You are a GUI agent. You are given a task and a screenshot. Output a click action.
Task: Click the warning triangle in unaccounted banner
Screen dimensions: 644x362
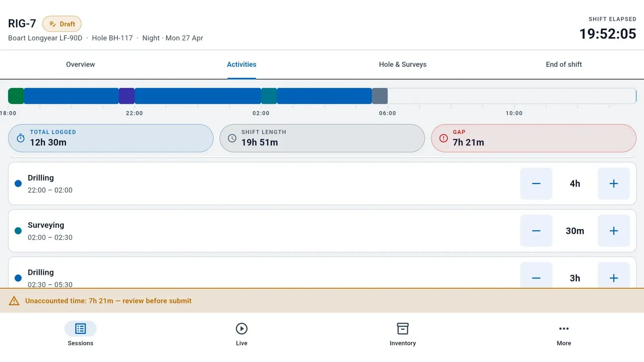(x=14, y=301)
